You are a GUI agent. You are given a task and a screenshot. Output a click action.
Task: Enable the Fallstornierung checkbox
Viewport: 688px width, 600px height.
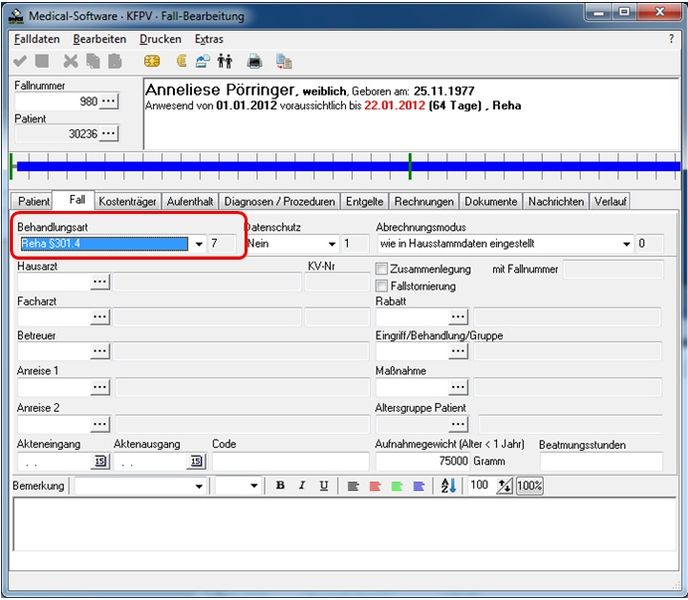(x=382, y=286)
